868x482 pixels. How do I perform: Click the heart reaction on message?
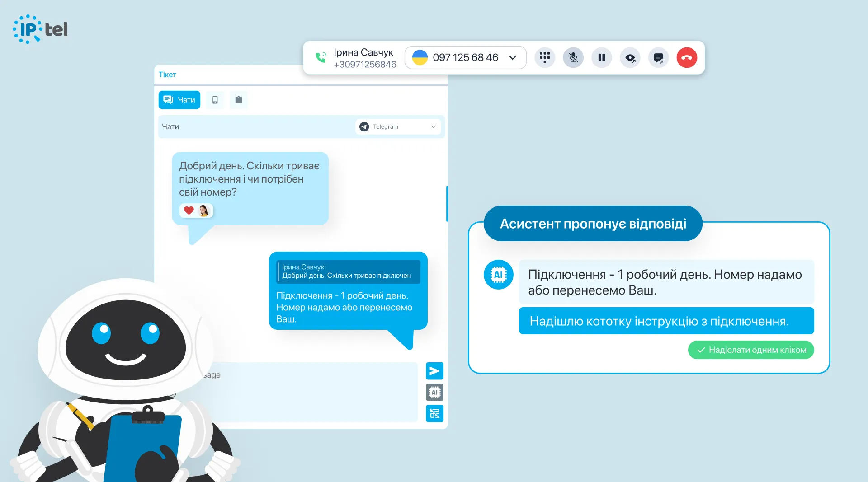(189, 211)
